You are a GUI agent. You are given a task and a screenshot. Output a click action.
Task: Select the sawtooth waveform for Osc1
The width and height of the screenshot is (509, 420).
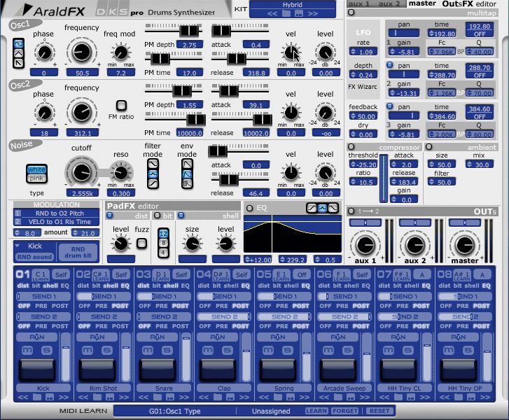[x=18, y=62]
